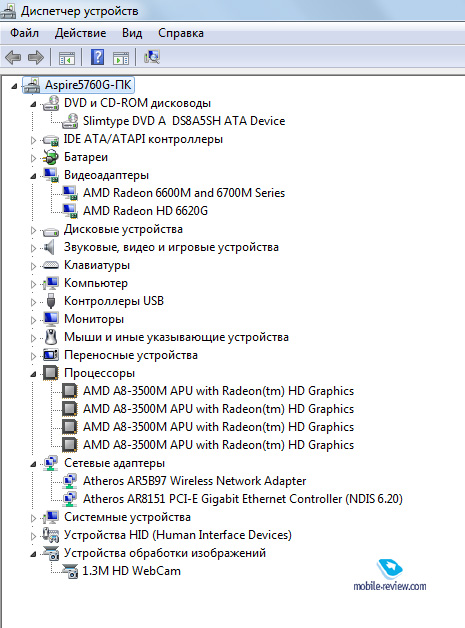Open the Справка menu

[181, 33]
